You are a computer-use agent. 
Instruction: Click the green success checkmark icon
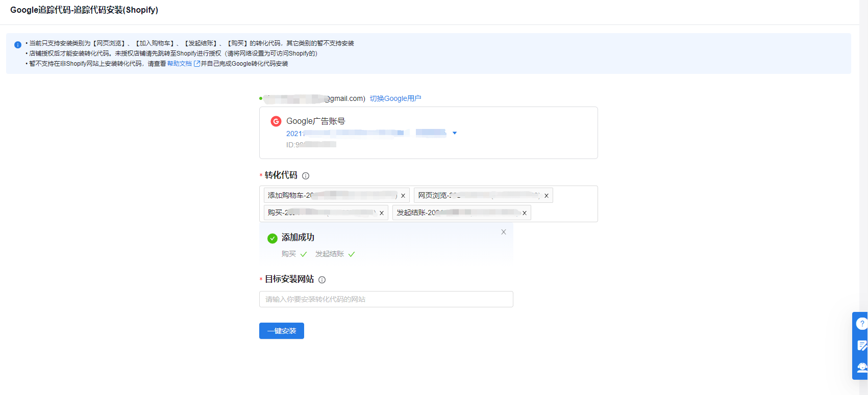(x=272, y=238)
